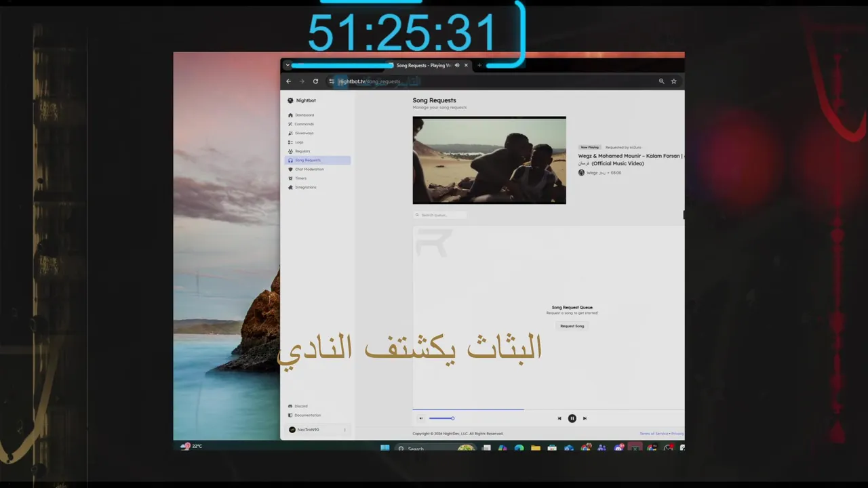This screenshot has width=868, height=488.
Task: Reload the Nightbot page
Action: pos(315,81)
